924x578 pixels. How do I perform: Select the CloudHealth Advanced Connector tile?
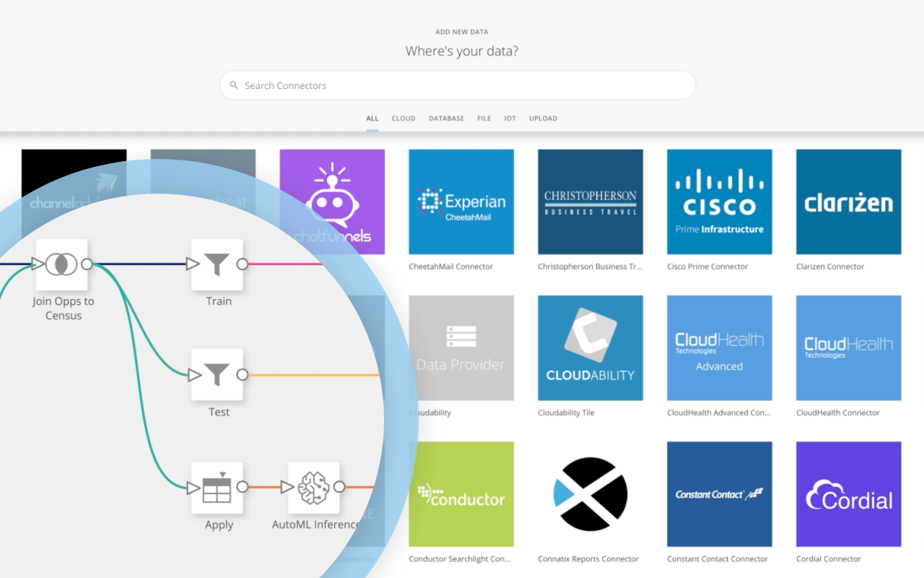coord(719,348)
